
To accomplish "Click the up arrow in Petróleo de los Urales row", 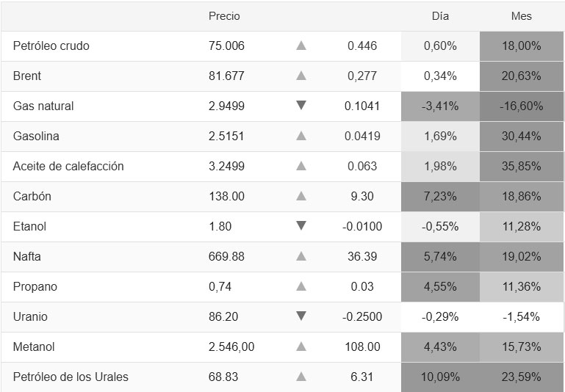I will [x=301, y=377].
